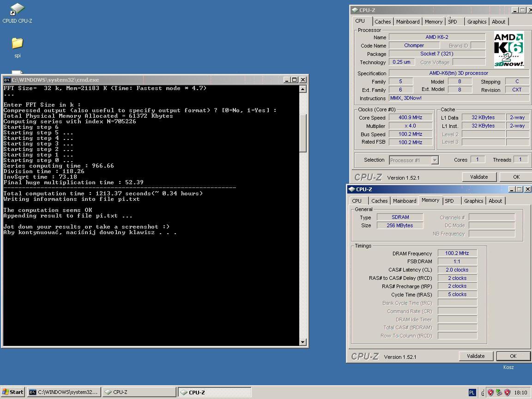The height and width of the screenshot is (399, 532).
Task: Click the Core Speed value 400.9 MHz
Action: point(411,117)
